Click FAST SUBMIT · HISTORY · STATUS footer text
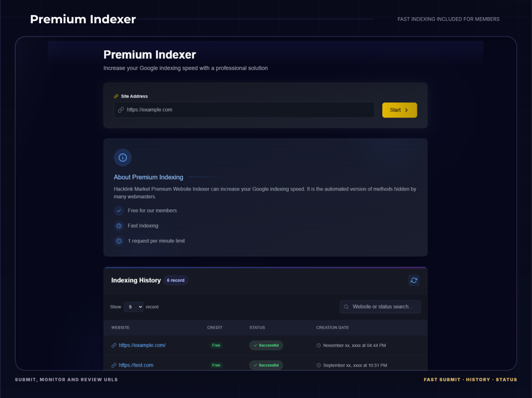The image size is (532, 398). pyautogui.click(x=470, y=380)
